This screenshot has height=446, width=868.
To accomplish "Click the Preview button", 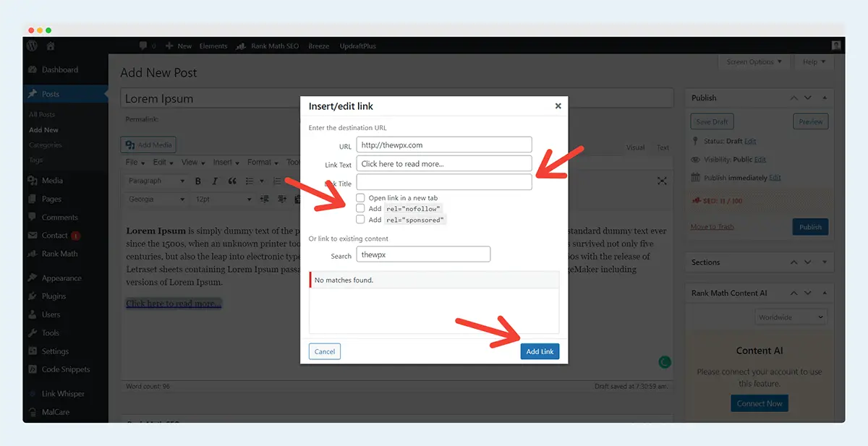I will point(811,121).
